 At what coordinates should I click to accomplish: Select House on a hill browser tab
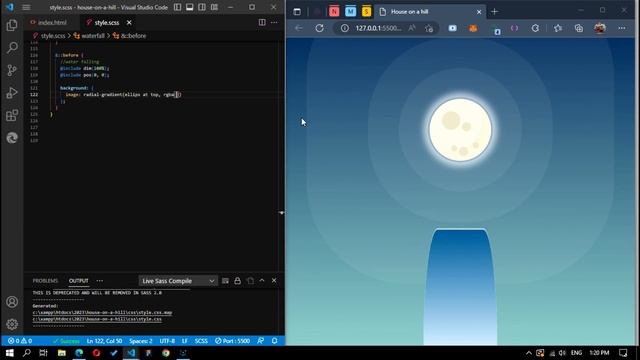[430, 12]
